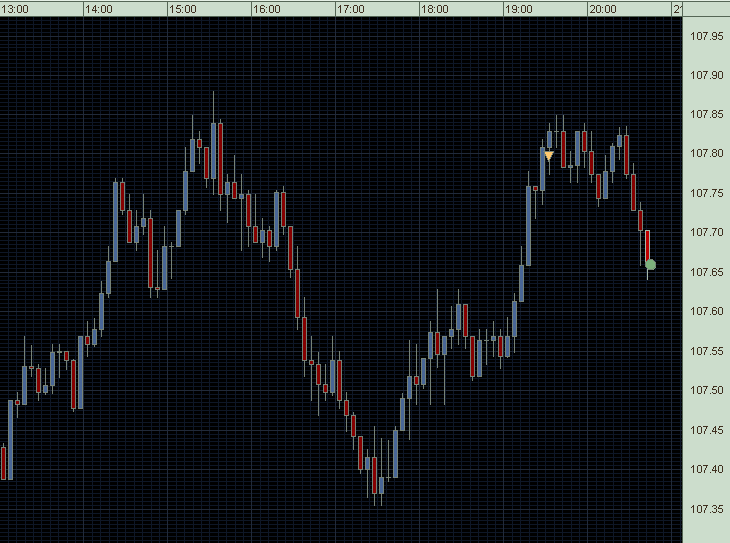730x543 pixels.
Task: Click the 18:00 time axis label
Action: click(x=435, y=9)
